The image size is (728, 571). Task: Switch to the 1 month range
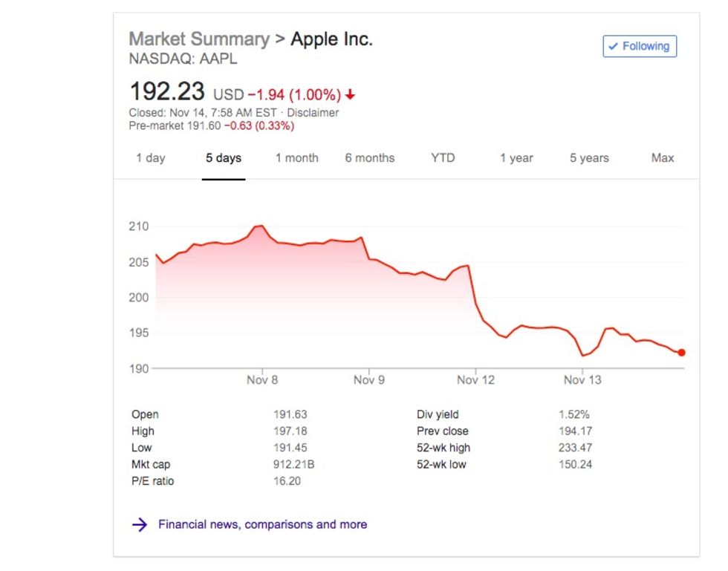[x=296, y=158]
